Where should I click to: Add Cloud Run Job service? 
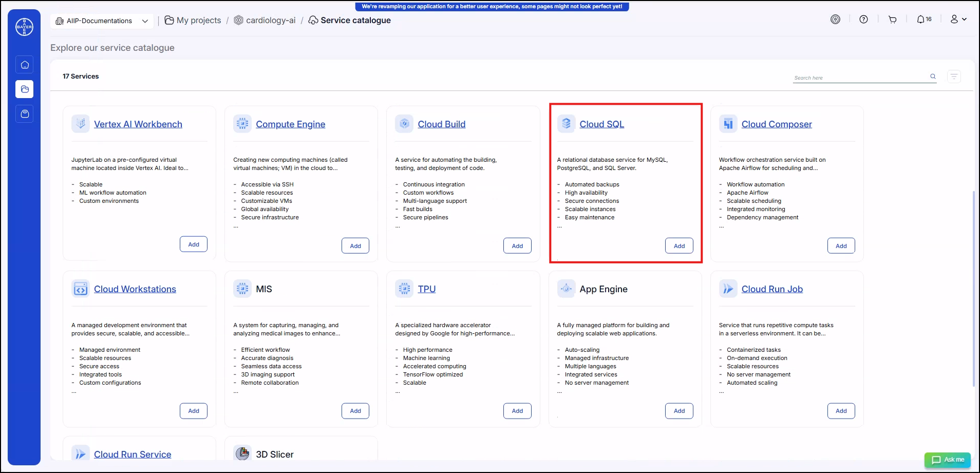tap(841, 411)
